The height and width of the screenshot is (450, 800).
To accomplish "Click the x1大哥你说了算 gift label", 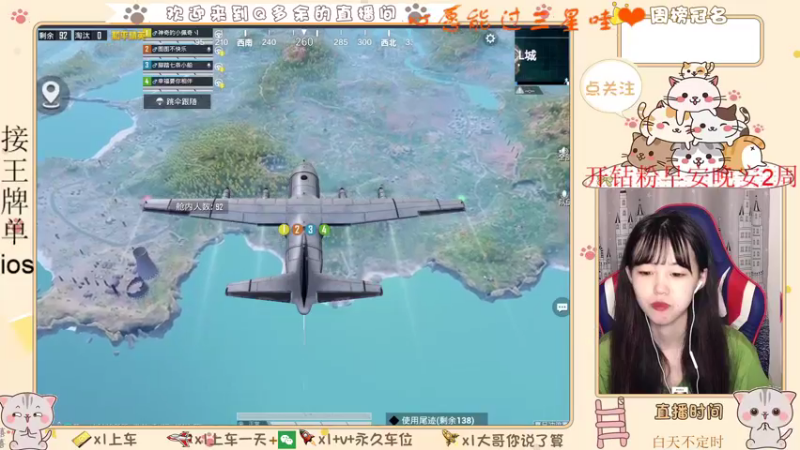I will pos(512,440).
